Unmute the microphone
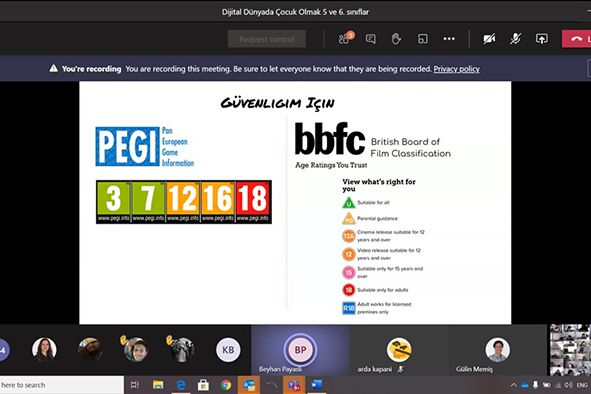 [x=515, y=39]
